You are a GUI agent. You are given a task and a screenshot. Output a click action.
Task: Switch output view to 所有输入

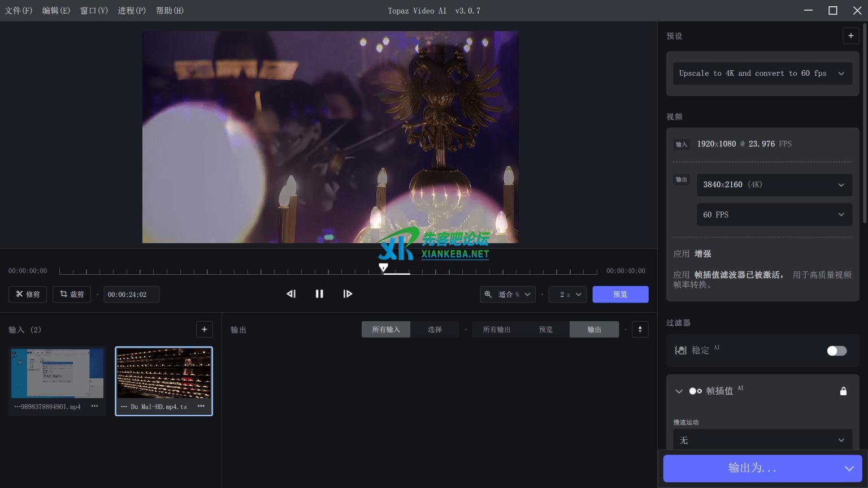click(386, 330)
